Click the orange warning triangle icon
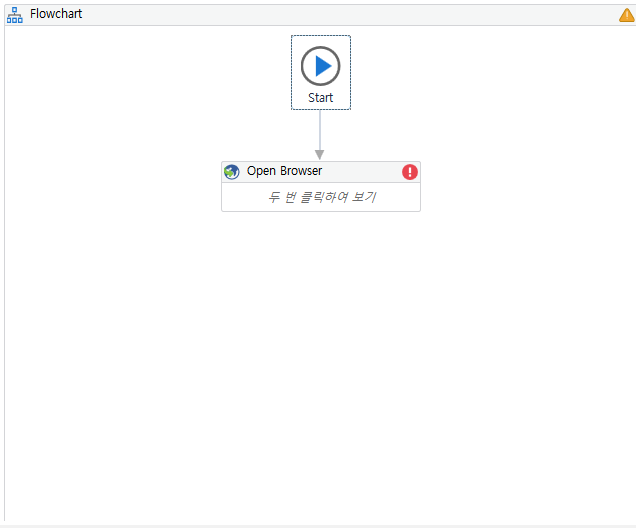Image resolution: width=636 pixels, height=528 pixels. tap(627, 15)
